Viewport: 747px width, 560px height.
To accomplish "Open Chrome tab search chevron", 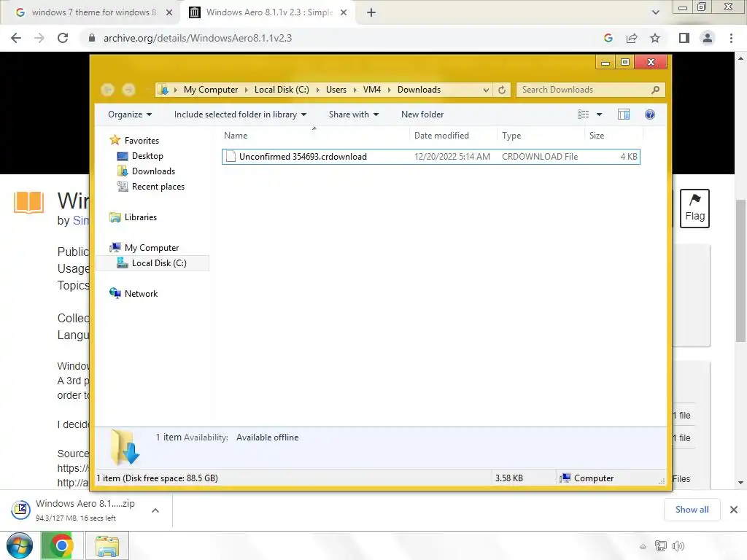I will [x=656, y=12].
